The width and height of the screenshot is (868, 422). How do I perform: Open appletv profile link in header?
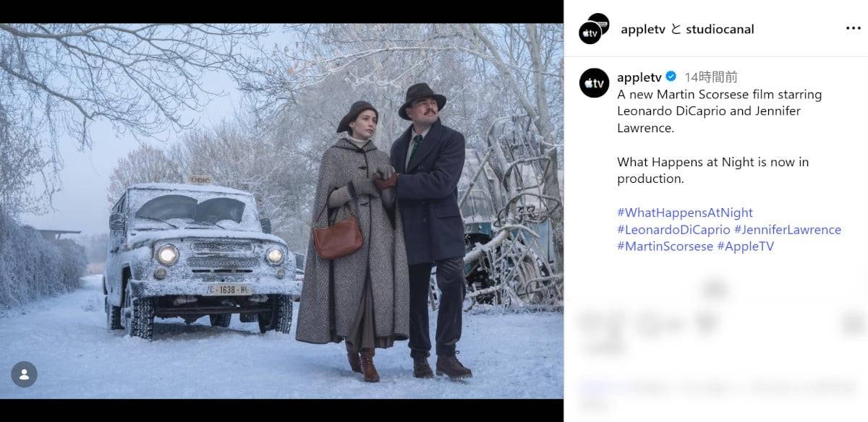click(x=643, y=29)
